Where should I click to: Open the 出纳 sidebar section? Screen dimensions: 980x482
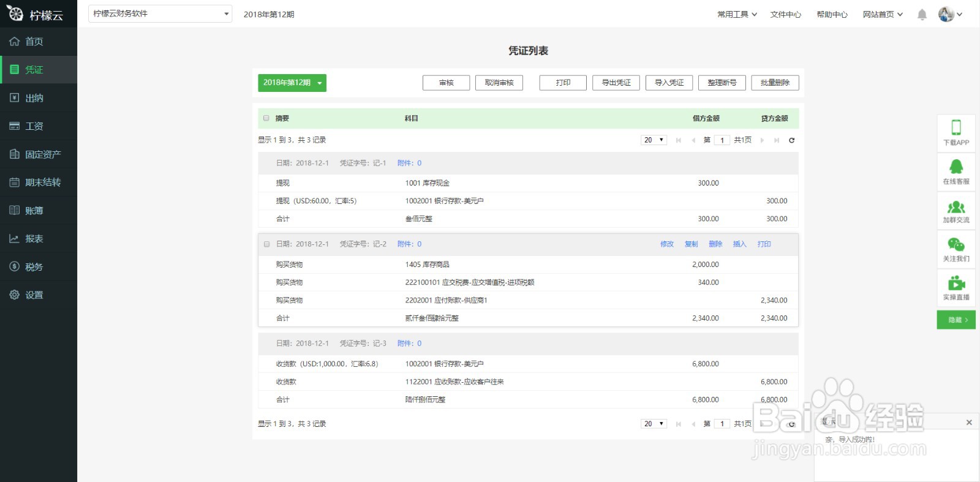tap(39, 98)
